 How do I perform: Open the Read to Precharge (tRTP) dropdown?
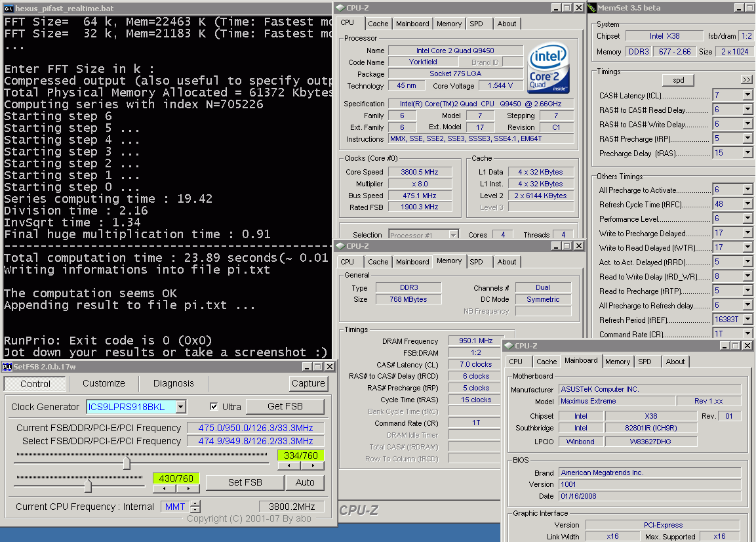747,291
